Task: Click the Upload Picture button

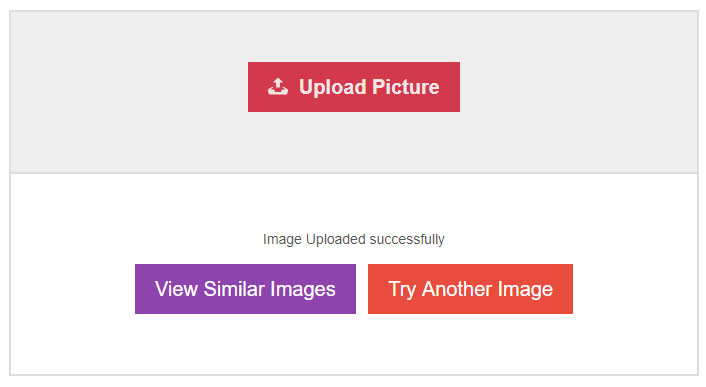Action: coord(354,87)
